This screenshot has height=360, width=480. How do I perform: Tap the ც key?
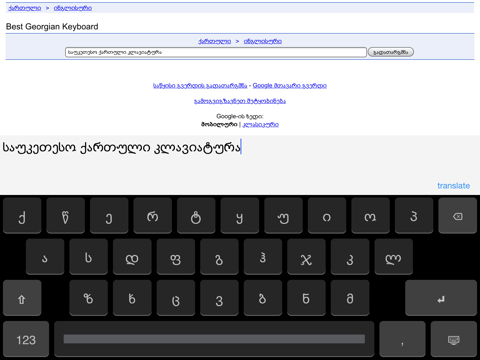(x=176, y=298)
